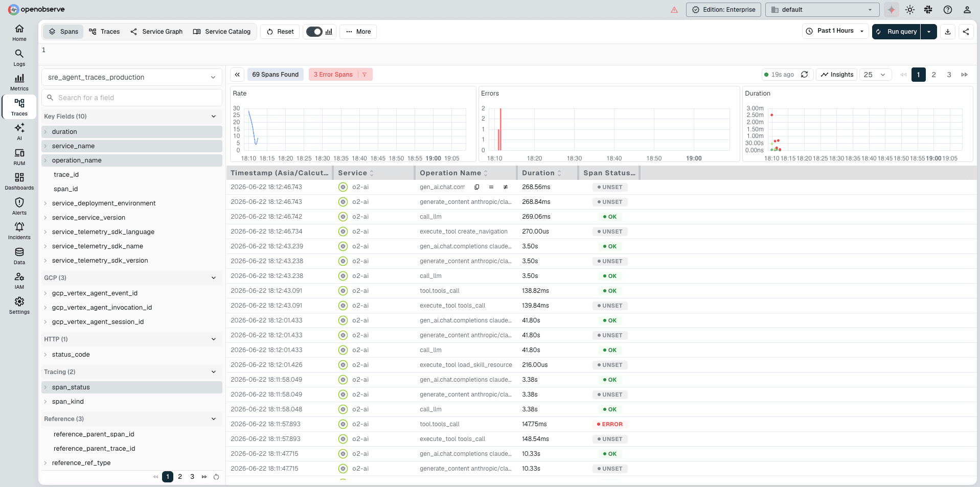980x487 pixels.
Task: Switch theme with the sun icon
Action: tap(910, 10)
